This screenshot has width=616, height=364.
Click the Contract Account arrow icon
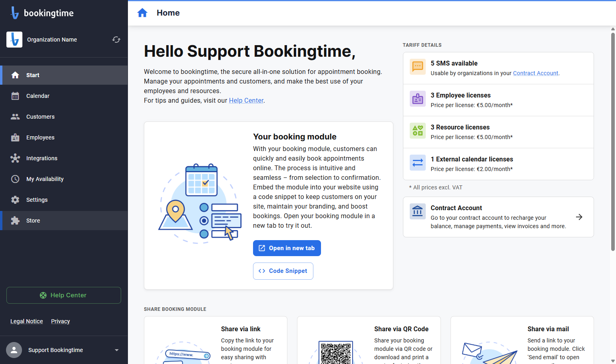(579, 217)
